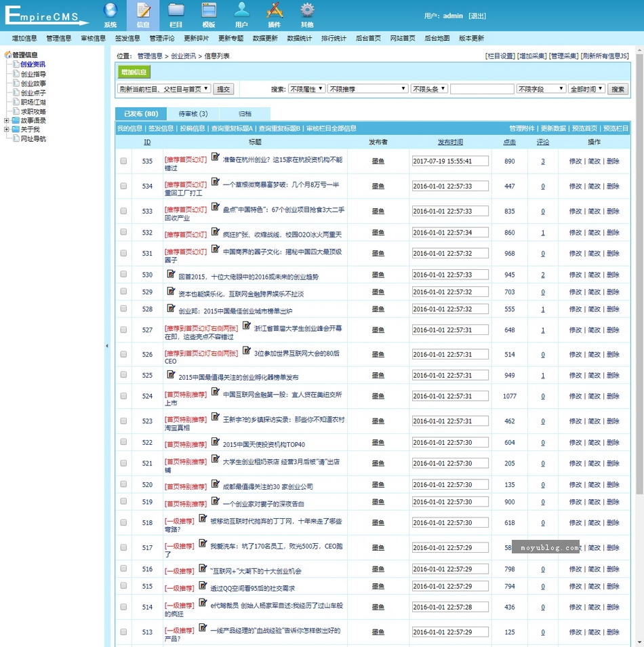Click the 其他 gear icon
The height and width of the screenshot is (647, 644).
pos(307,11)
